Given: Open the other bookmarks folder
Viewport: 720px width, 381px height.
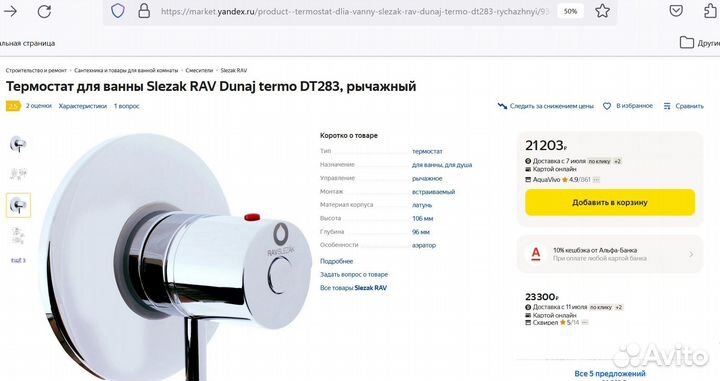Looking at the screenshot, I should click(x=699, y=43).
